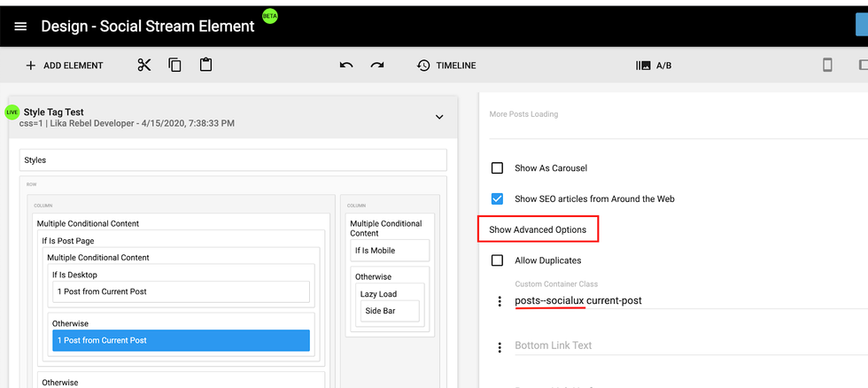This screenshot has width=868, height=388.
Task: Collapse the Style Tag Test panel
Action: pyautogui.click(x=439, y=117)
